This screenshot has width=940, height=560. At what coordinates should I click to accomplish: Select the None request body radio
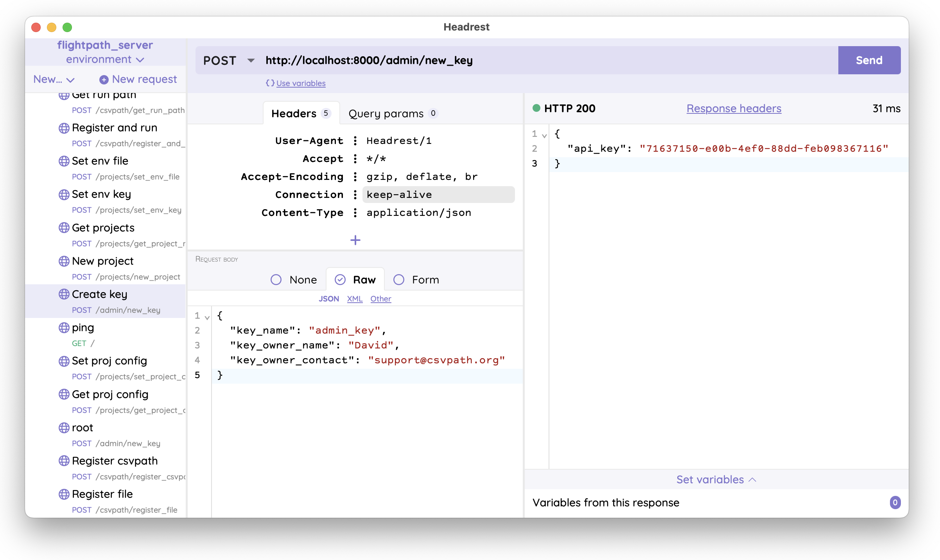276,280
